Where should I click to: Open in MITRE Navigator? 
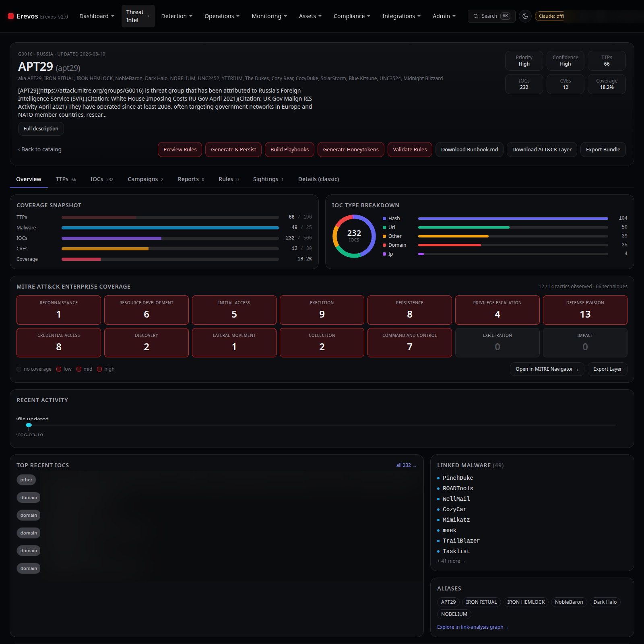(547, 369)
